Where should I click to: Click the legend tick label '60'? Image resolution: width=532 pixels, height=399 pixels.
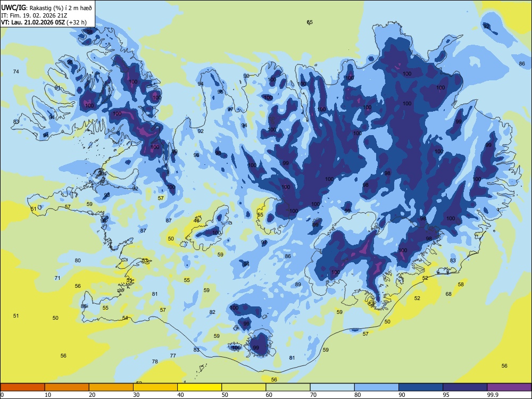click(x=269, y=395)
